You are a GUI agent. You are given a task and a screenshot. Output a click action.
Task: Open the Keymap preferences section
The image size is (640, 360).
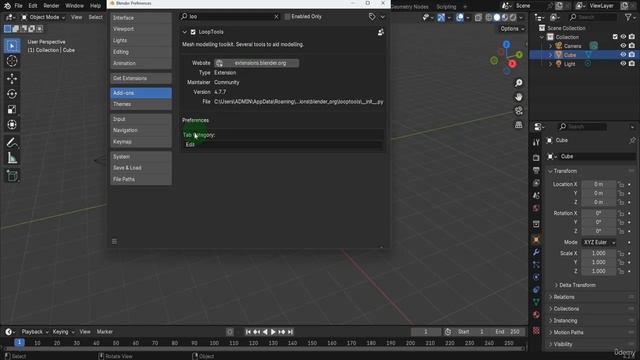pyautogui.click(x=141, y=142)
